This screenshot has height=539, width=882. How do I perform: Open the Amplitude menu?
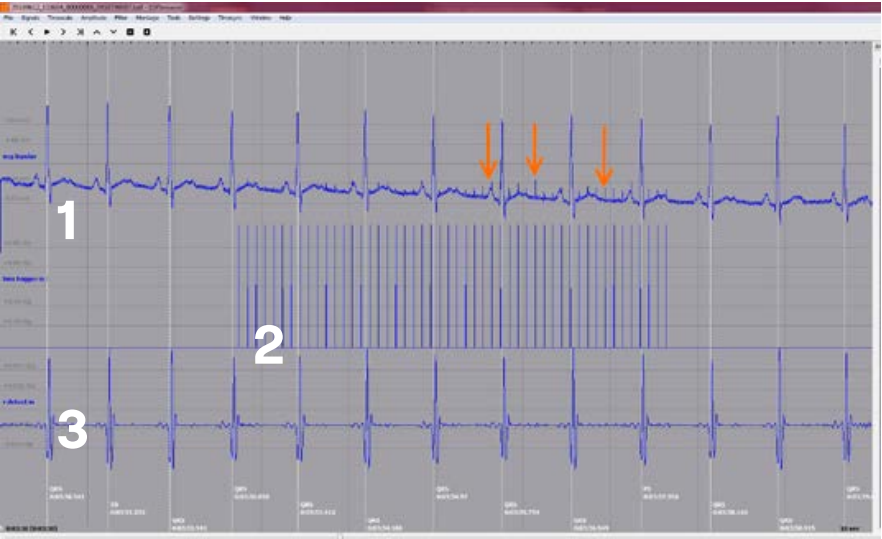pyautogui.click(x=96, y=18)
